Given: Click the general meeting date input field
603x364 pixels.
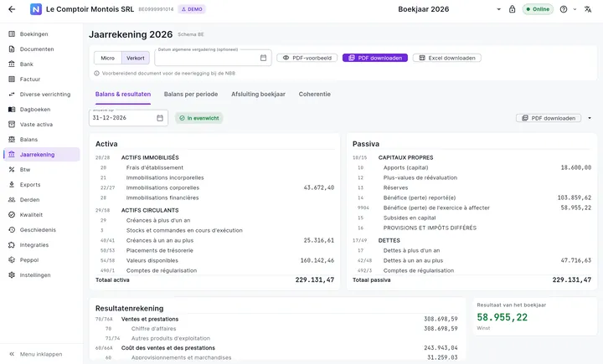Looking at the screenshot, I should pyautogui.click(x=213, y=58).
